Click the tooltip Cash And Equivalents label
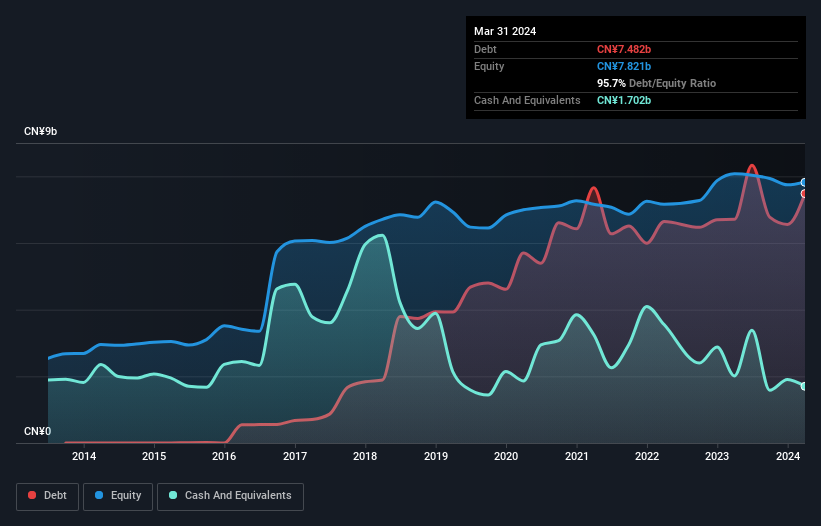821x526 pixels. pyautogui.click(x=527, y=100)
